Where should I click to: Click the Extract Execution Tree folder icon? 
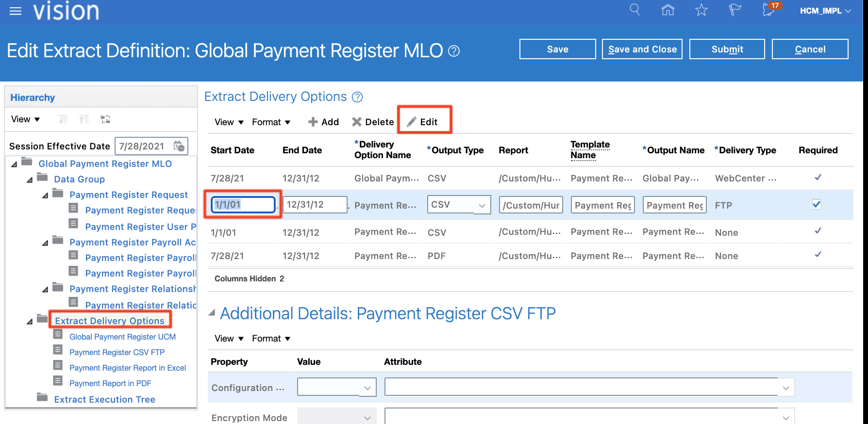(x=42, y=398)
